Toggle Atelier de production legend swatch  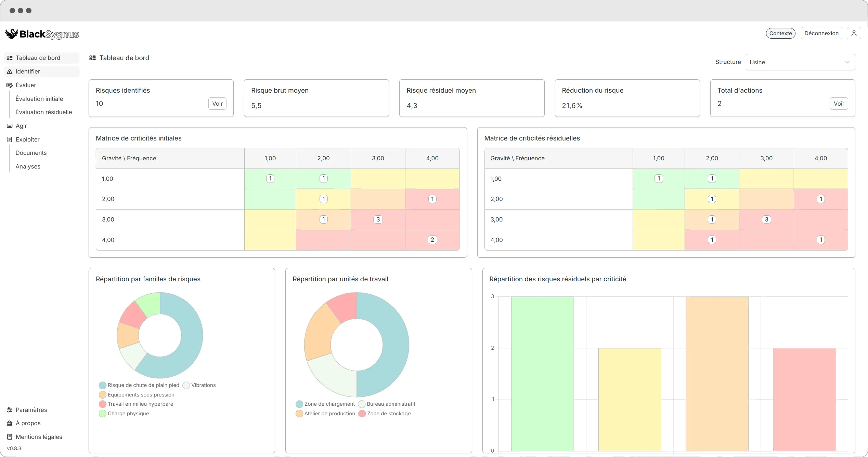[x=299, y=414]
